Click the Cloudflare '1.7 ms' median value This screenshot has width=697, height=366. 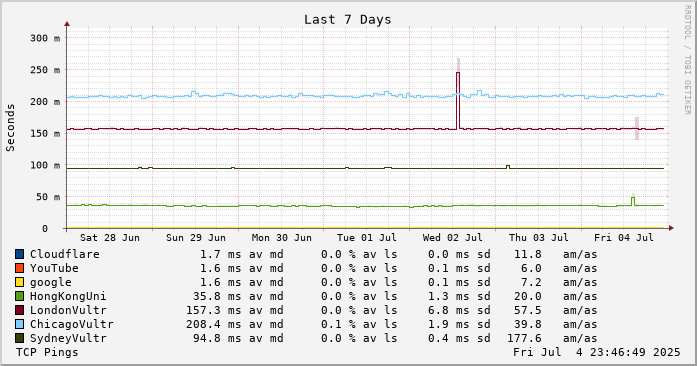pyautogui.click(x=220, y=254)
